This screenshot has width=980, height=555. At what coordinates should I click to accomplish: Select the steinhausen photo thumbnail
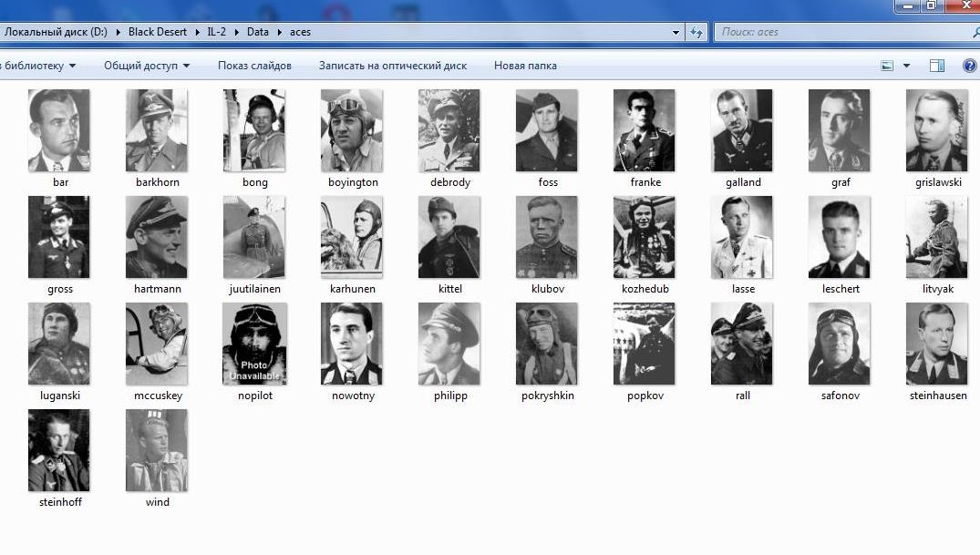(937, 344)
